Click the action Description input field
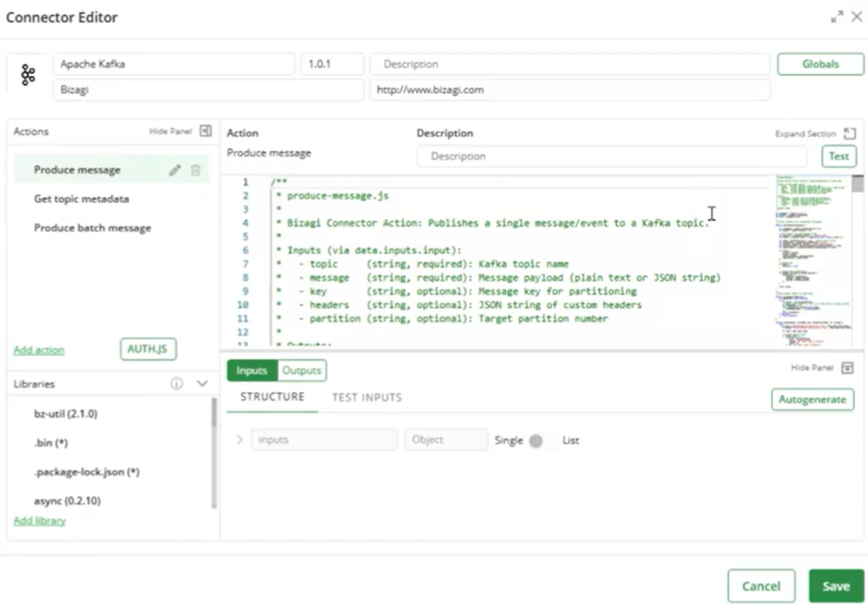 click(611, 156)
